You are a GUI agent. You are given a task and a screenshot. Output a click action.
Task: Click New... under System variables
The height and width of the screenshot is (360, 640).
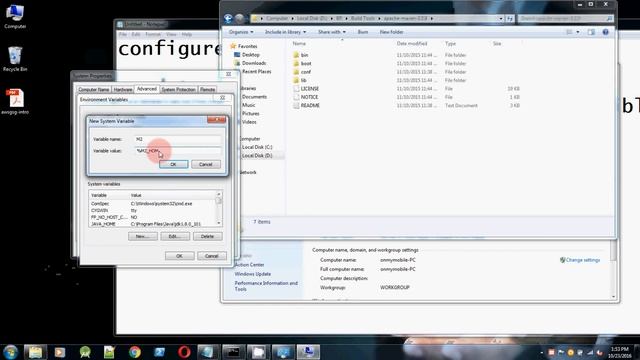tap(142, 236)
